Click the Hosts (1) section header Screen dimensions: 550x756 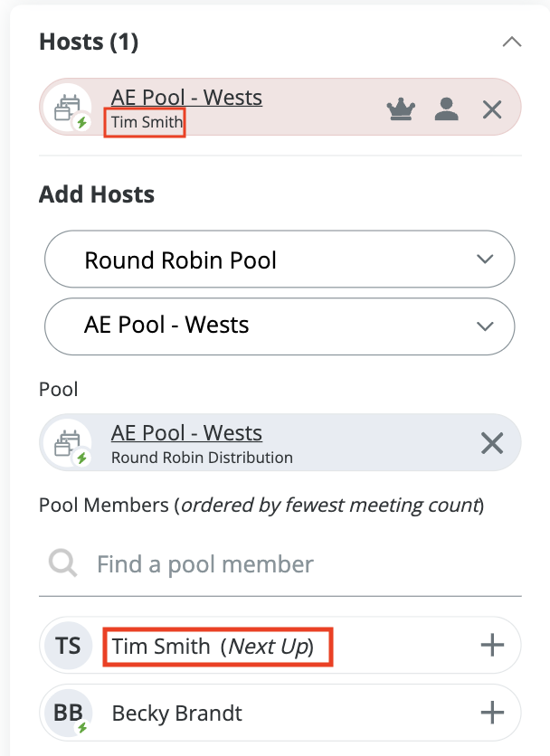pos(89,42)
